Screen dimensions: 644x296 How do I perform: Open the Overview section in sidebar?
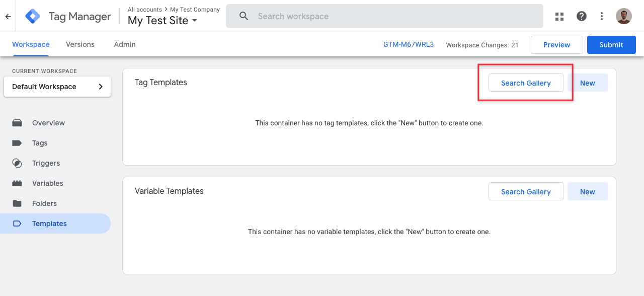48,123
